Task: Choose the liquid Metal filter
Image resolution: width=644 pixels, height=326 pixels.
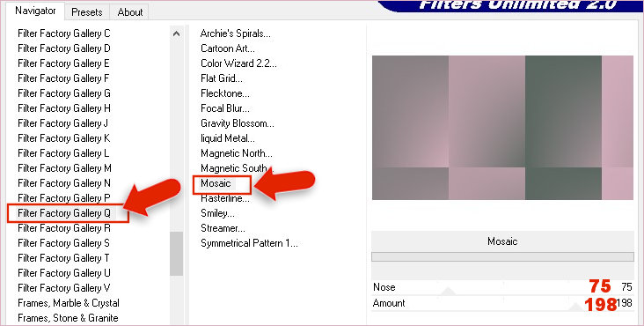Action: 228,138
